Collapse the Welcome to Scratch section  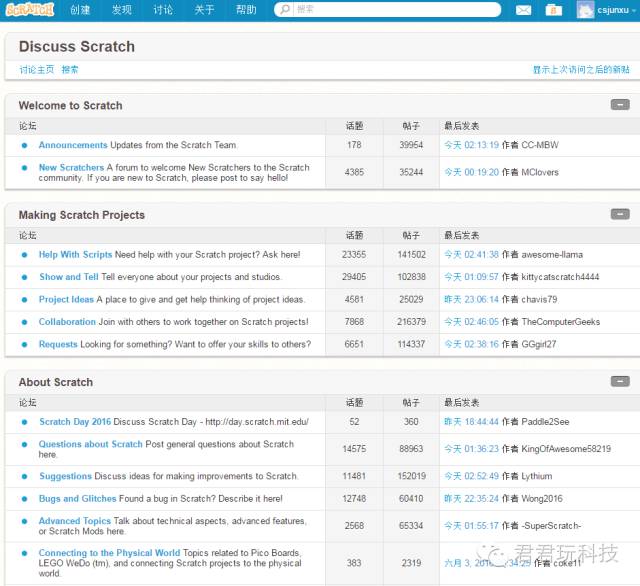click(x=620, y=105)
